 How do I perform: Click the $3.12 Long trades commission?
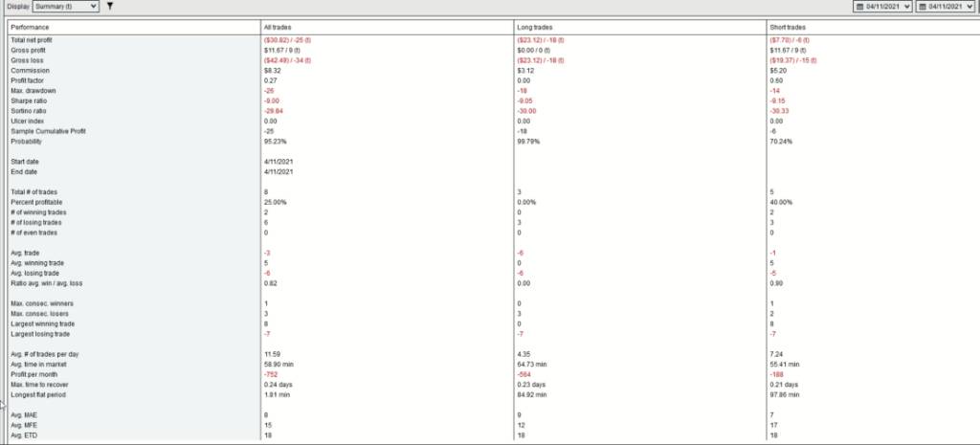[523, 71]
